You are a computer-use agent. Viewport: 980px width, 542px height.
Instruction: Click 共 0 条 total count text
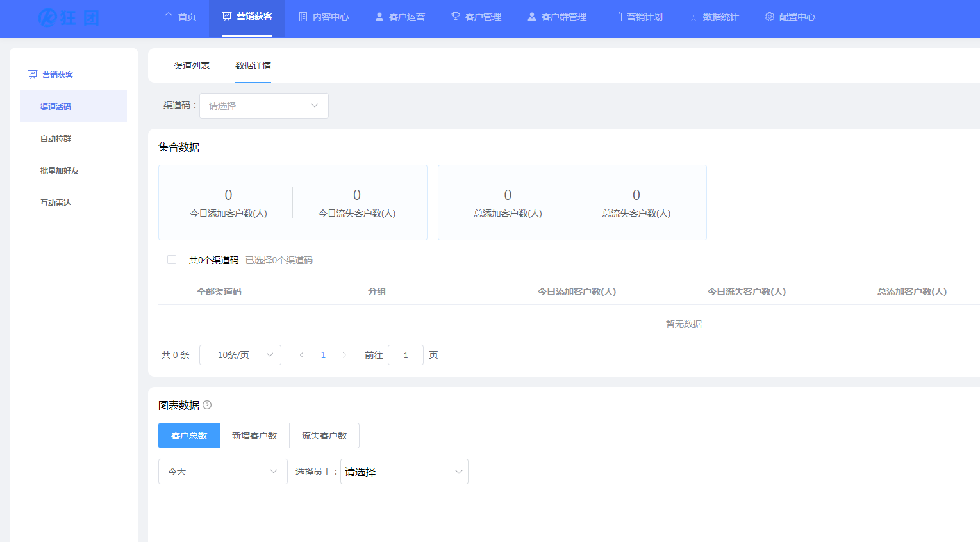point(176,355)
